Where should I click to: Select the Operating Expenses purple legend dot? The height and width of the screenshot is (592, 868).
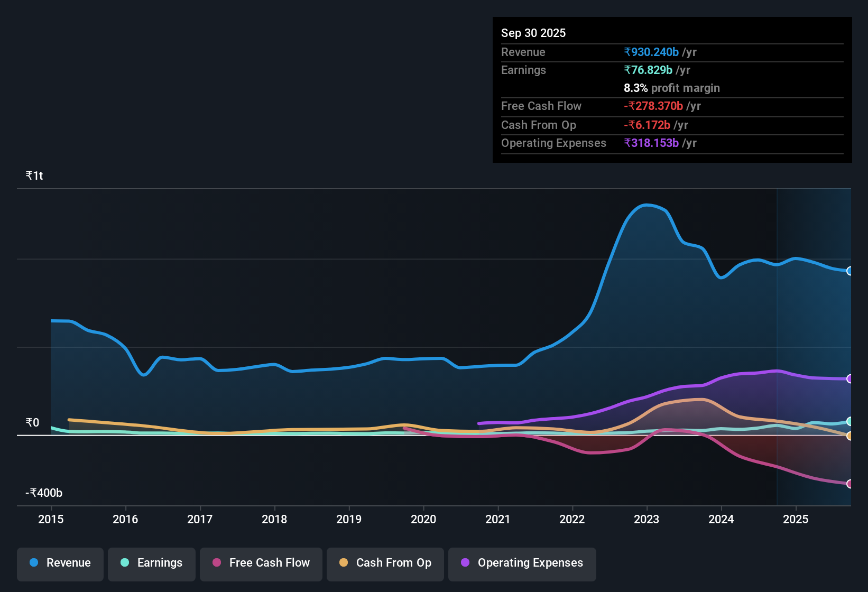coord(465,563)
